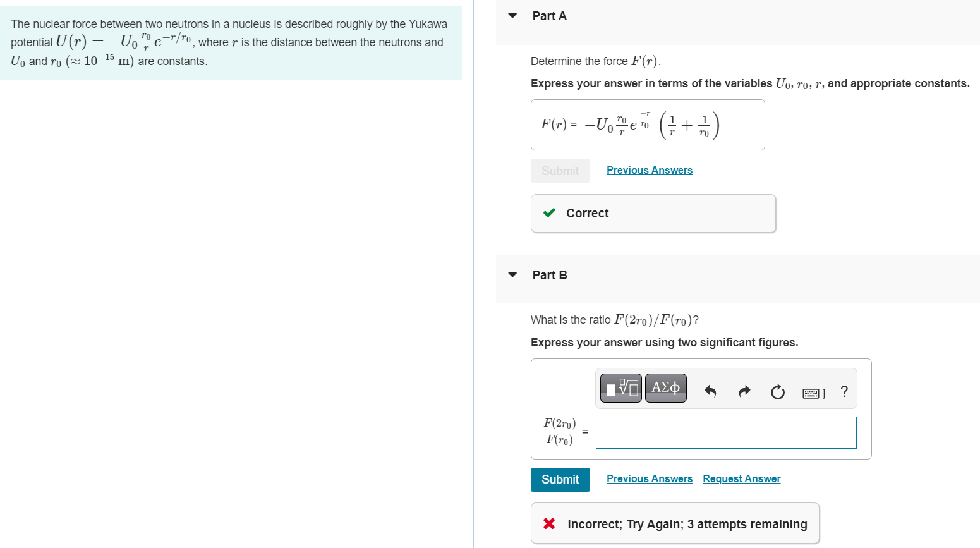Show the keyboard shortcuts option
Viewport: 980px width, 548px height.
click(811, 393)
